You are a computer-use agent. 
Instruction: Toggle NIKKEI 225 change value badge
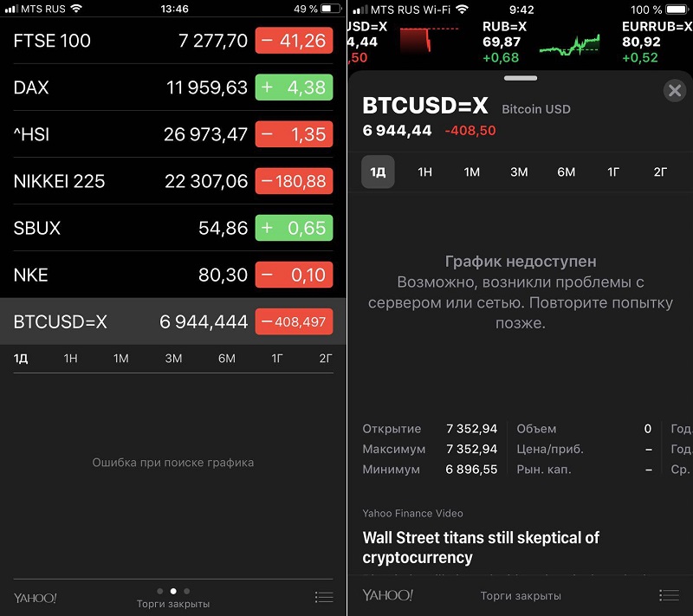[x=294, y=181]
